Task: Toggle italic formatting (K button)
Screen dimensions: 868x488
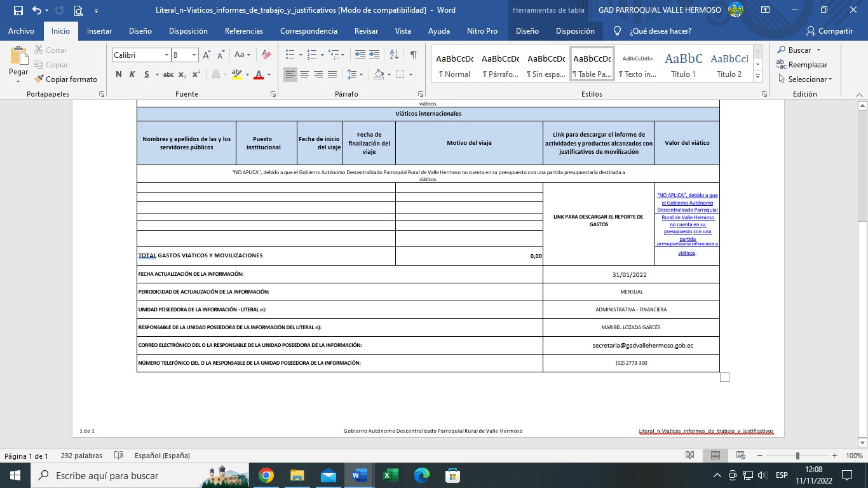Action: click(x=132, y=75)
